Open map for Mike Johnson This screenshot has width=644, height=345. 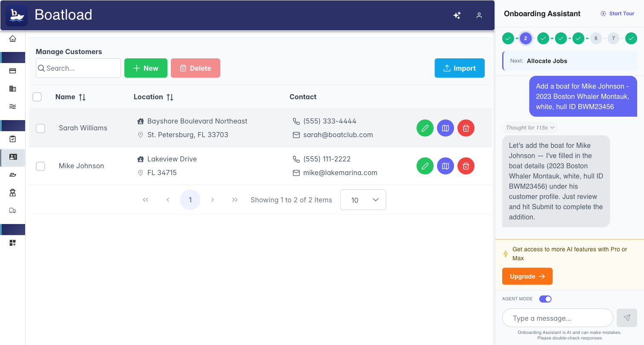pos(445,166)
